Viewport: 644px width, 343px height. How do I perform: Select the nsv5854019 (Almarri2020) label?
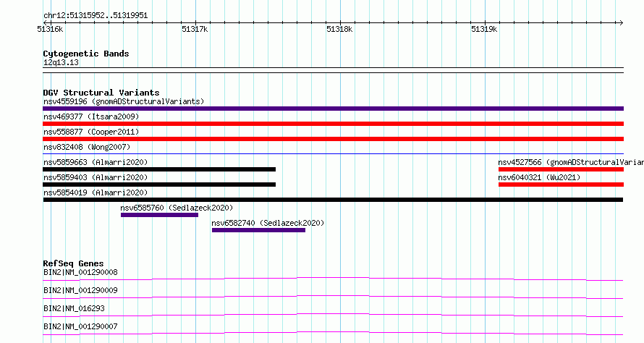[96, 192]
